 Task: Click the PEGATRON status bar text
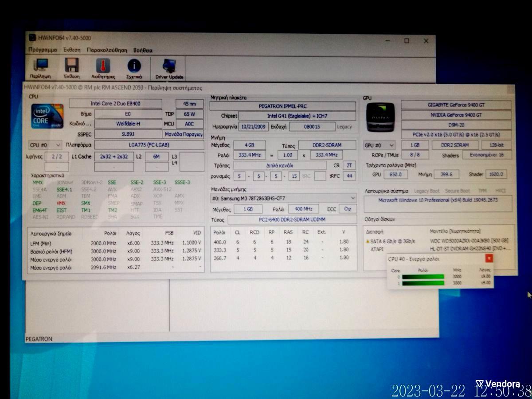coord(39,339)
